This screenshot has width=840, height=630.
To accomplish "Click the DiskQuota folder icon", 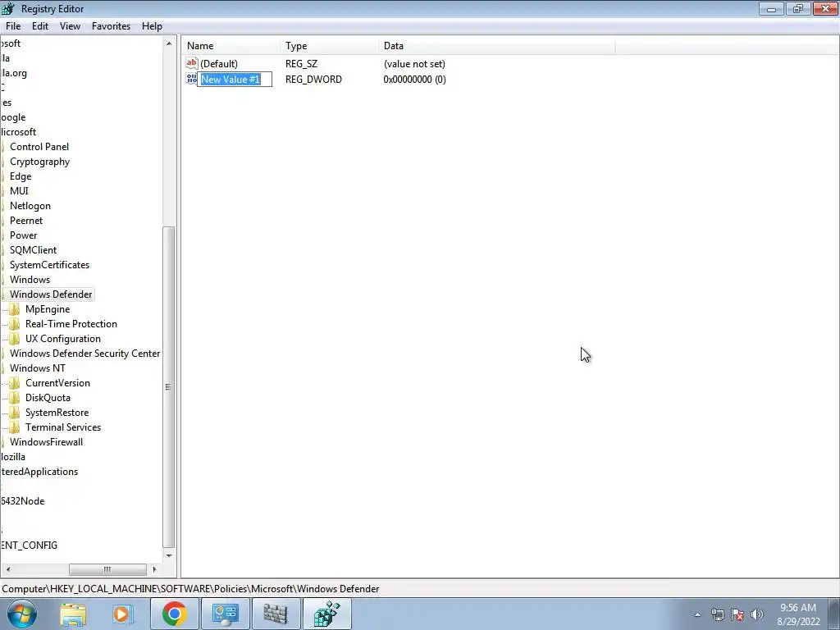I will pos(15,398).
